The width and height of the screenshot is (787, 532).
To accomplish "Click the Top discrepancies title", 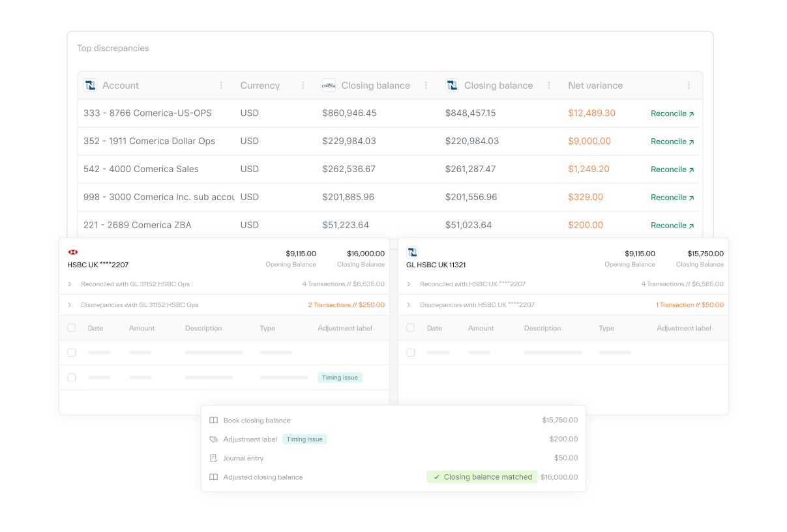I will (113, 48).
